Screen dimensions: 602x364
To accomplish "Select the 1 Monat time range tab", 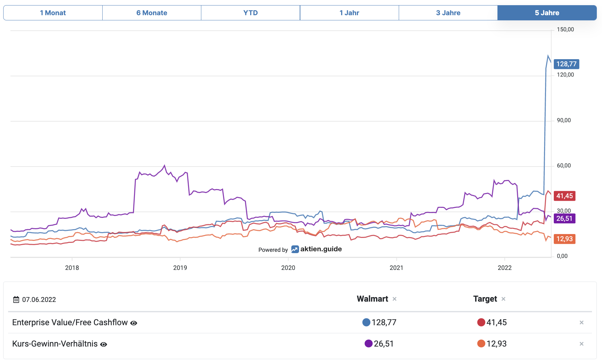I will 53,13.
